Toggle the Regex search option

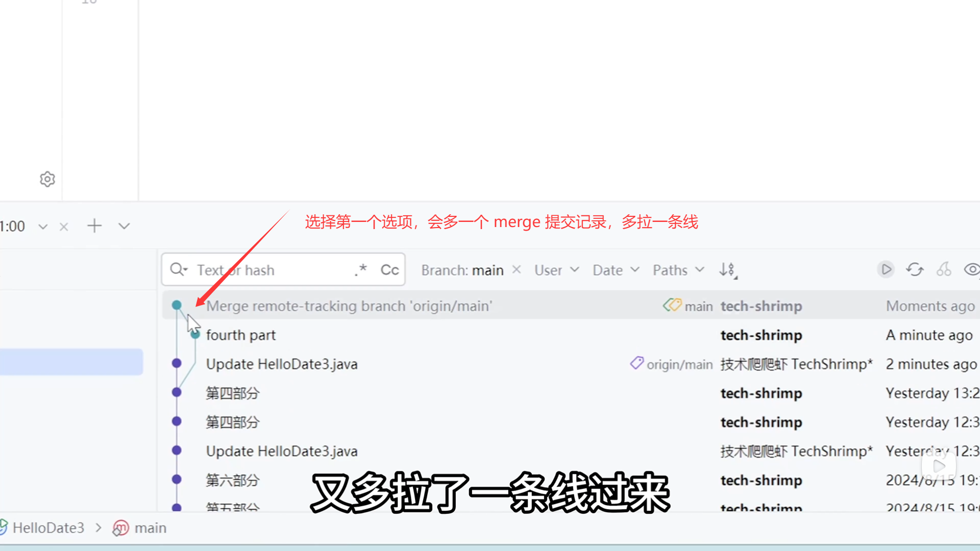click(361, 269)
